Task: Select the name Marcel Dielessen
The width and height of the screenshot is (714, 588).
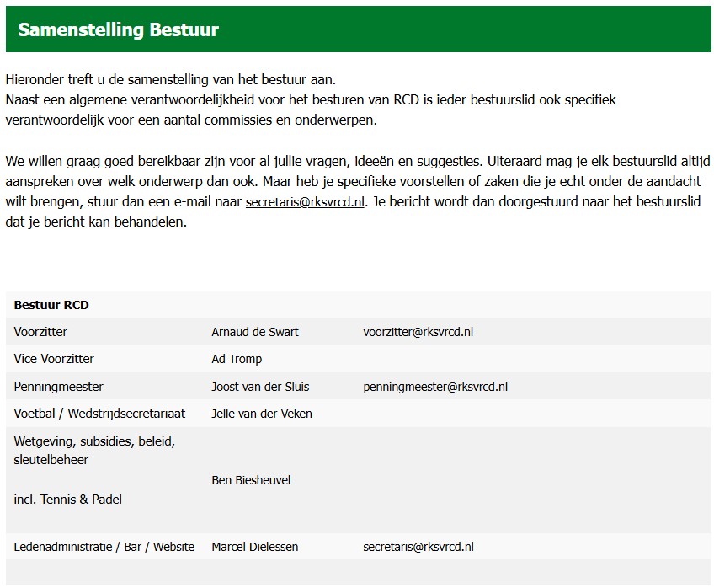Action: (x=254, y=547)
